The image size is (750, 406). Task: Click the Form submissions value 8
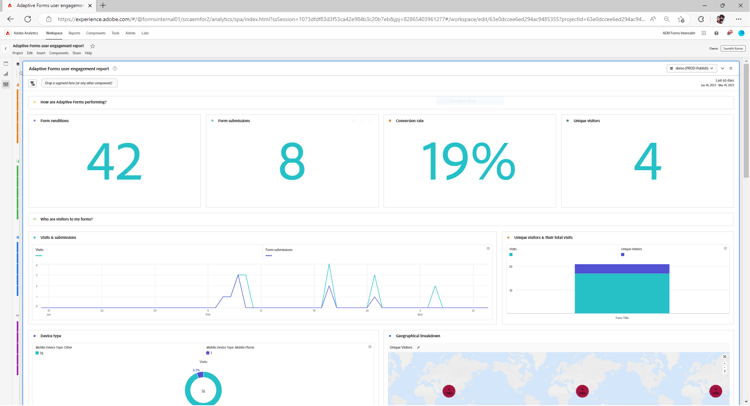click(292, 162)
